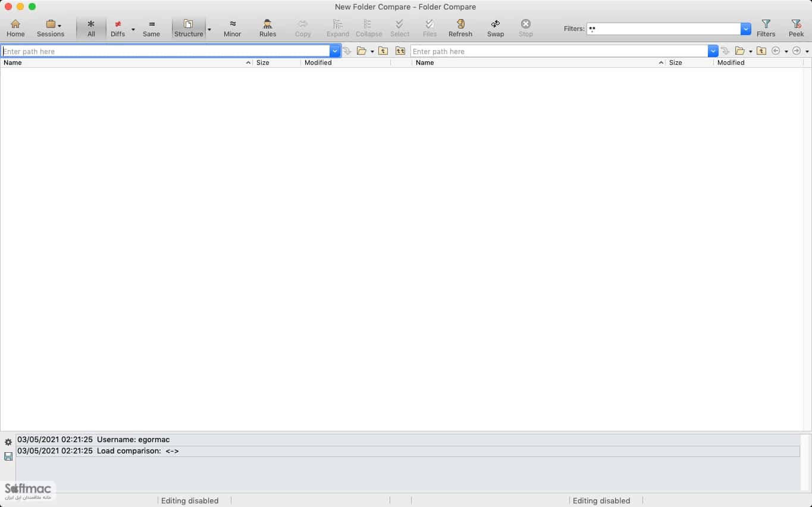Image resolution: width=812 pixels, height=507 pixels.
Task: Open the right path history dropdown
Action: tap(713, 51)
